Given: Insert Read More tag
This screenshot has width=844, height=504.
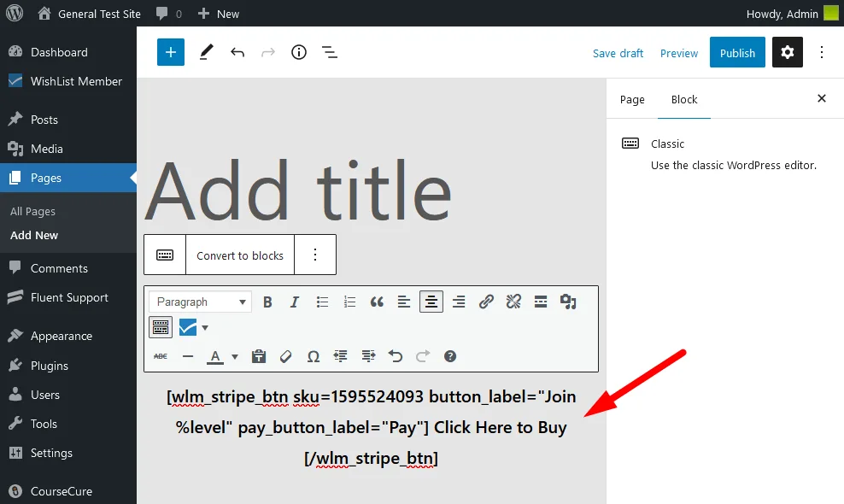Looking at the screenshot, I should click(x=541, y=302).
